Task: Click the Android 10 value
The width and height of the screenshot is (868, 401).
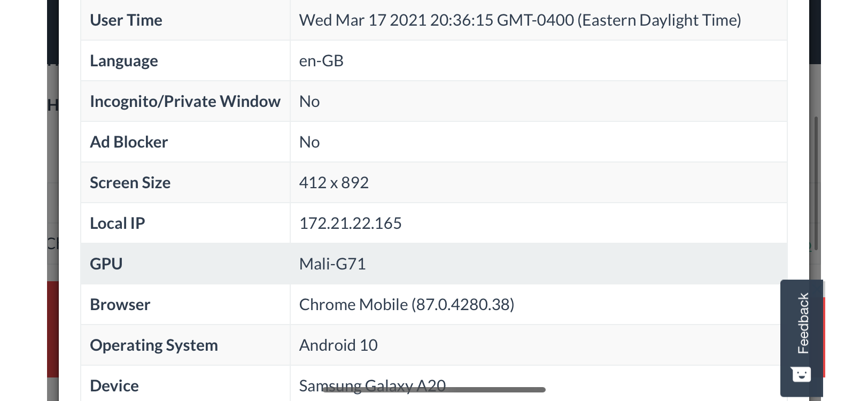Action: pos(338,345)
